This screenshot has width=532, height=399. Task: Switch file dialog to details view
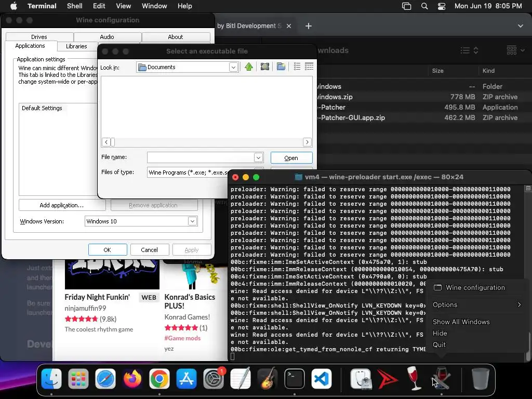[x=309, y=67]
